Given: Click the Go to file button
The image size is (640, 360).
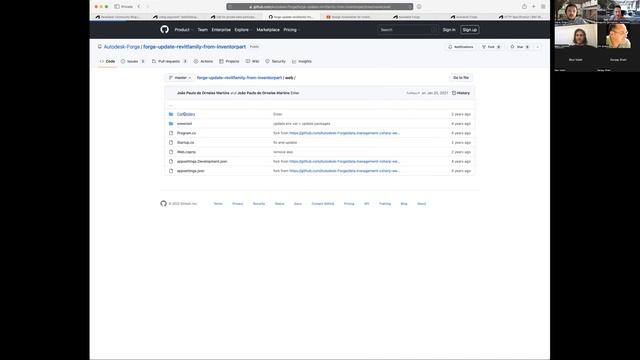Looking at the screenshot, I should click(461, 78).
